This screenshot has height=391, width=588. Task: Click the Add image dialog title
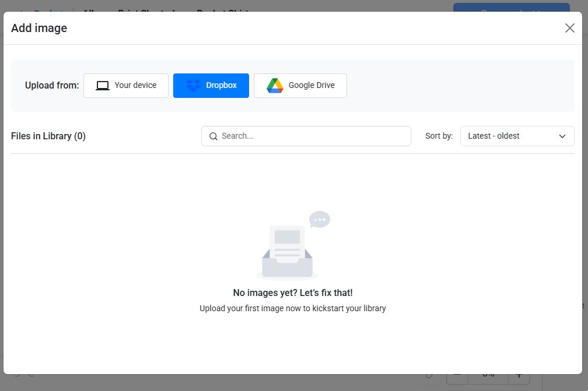(x=39, y=28)
